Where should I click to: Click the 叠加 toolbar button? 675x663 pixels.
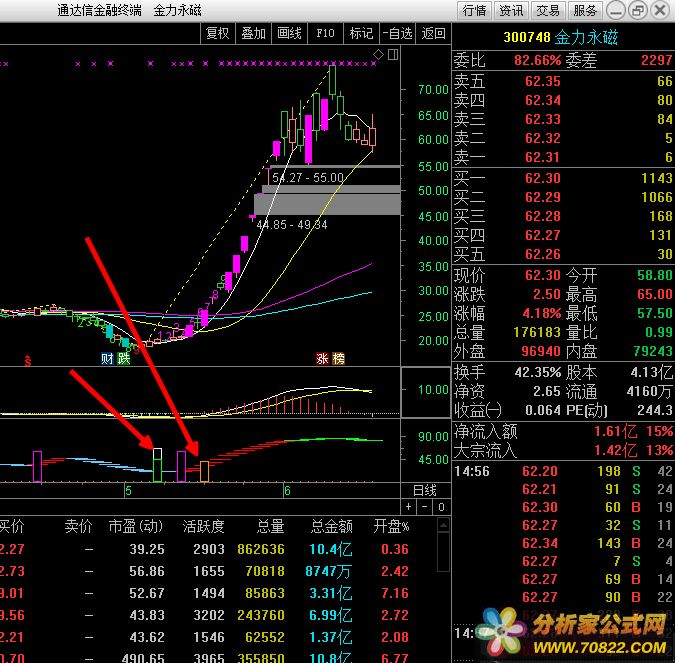pos(253,33)
